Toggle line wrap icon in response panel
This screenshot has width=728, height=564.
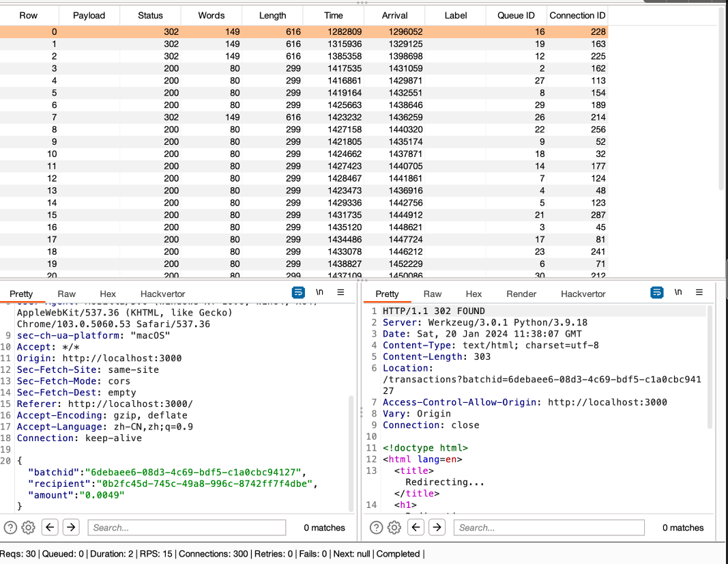(x=656, y=292)
